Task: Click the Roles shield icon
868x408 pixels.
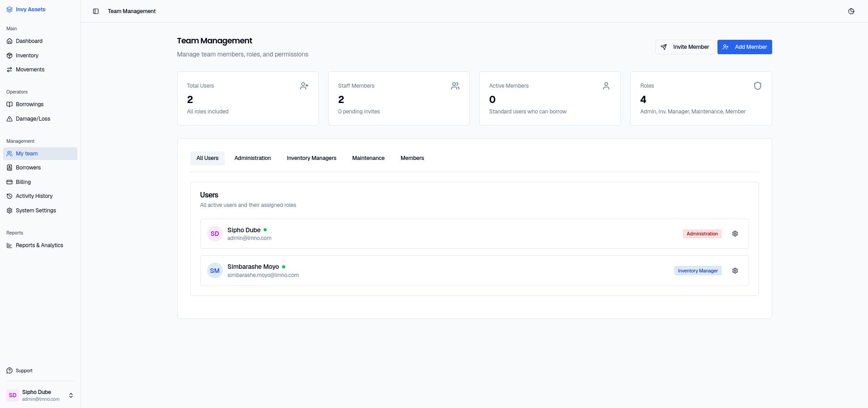Action: (x=758, y=86)
